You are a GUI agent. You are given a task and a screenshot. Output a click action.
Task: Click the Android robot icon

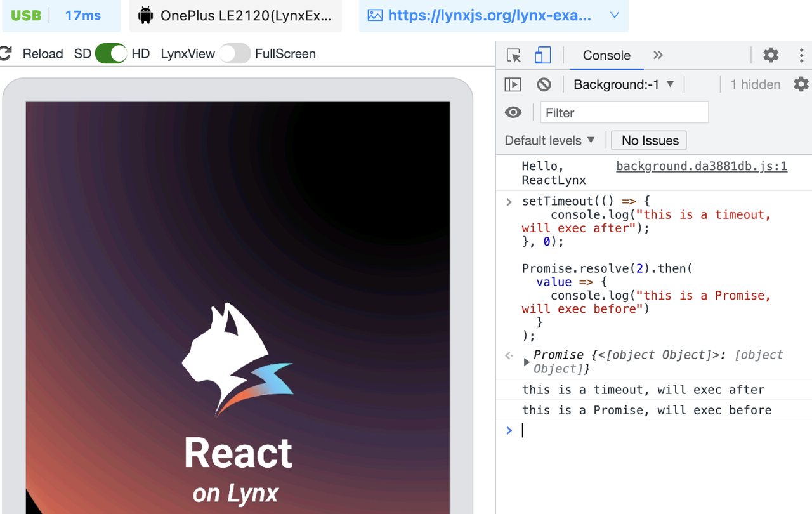click(x=146, y=16)
